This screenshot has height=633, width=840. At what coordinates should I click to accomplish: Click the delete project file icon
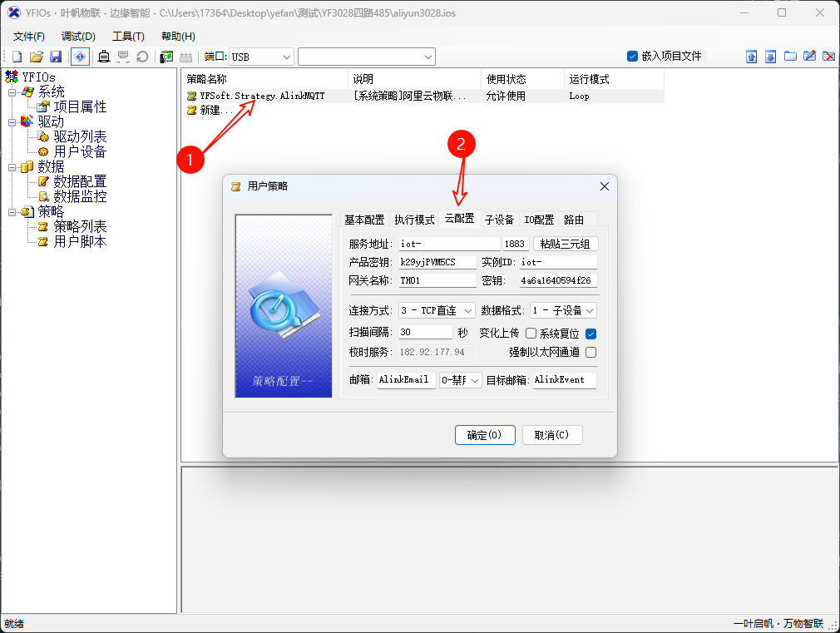(x=829, y=56)
